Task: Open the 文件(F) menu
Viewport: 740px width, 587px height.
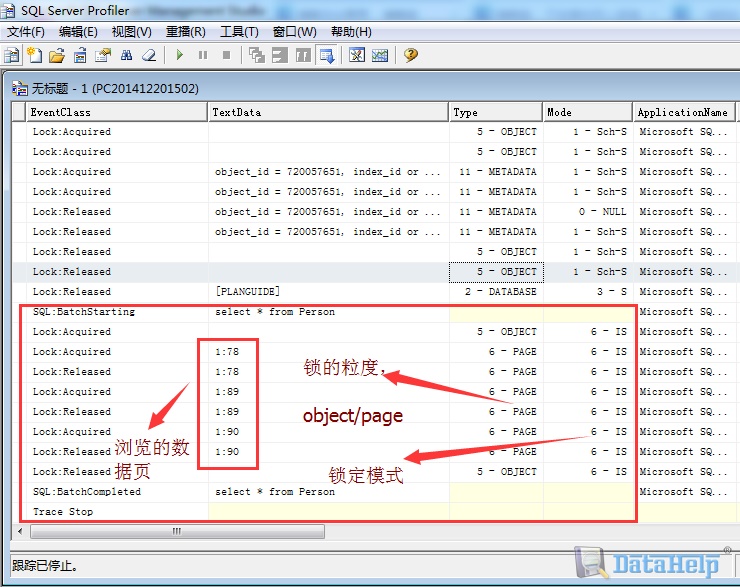Action: coord(26,32)
